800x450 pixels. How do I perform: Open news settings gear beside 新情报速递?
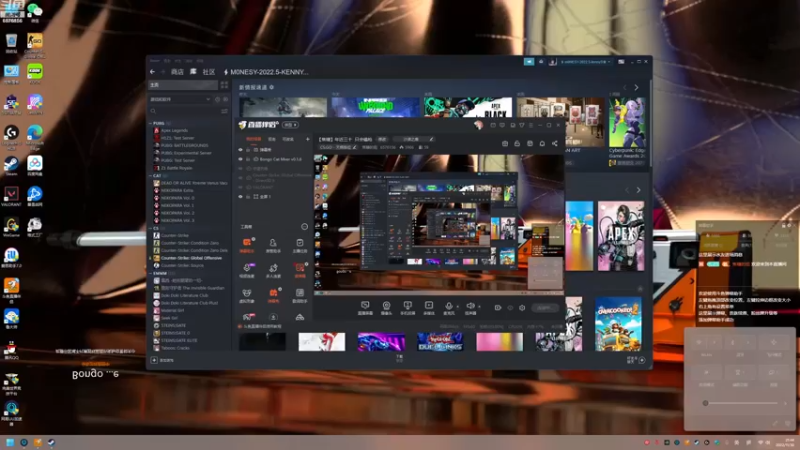coord(272,87)
